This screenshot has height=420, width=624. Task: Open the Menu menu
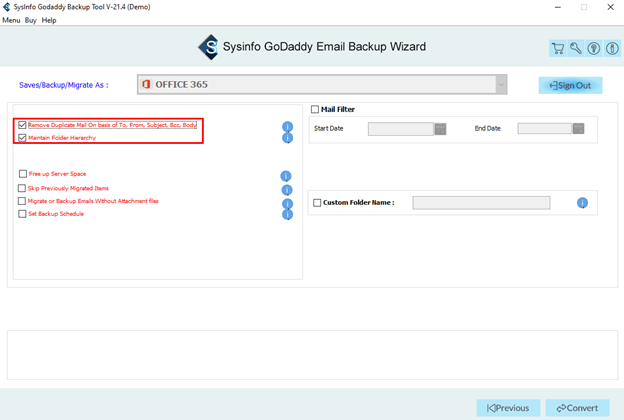(x=11, y=20)
